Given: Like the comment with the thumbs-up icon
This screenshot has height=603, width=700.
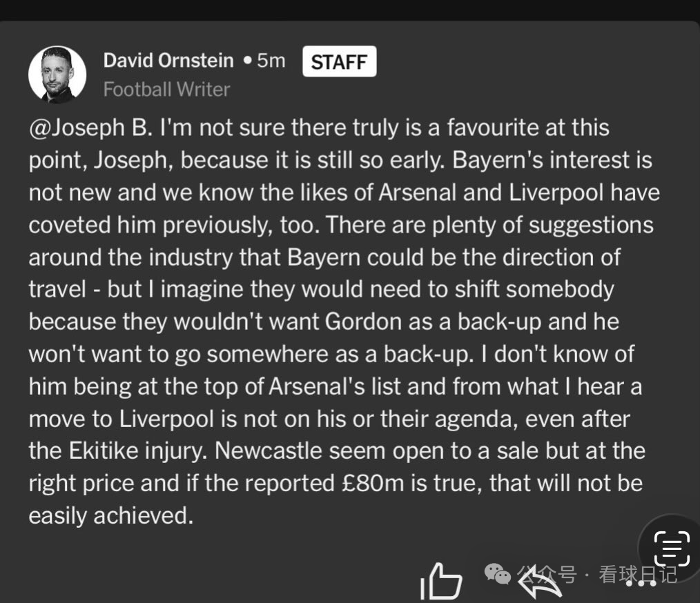Looking at the screenshot, I should (x=440, y=580).
